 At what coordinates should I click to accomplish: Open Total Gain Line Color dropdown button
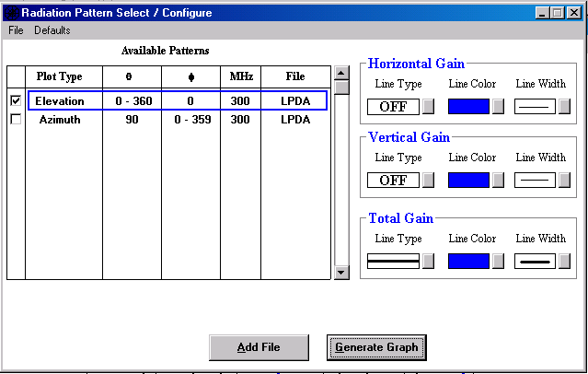pos(498,261)
